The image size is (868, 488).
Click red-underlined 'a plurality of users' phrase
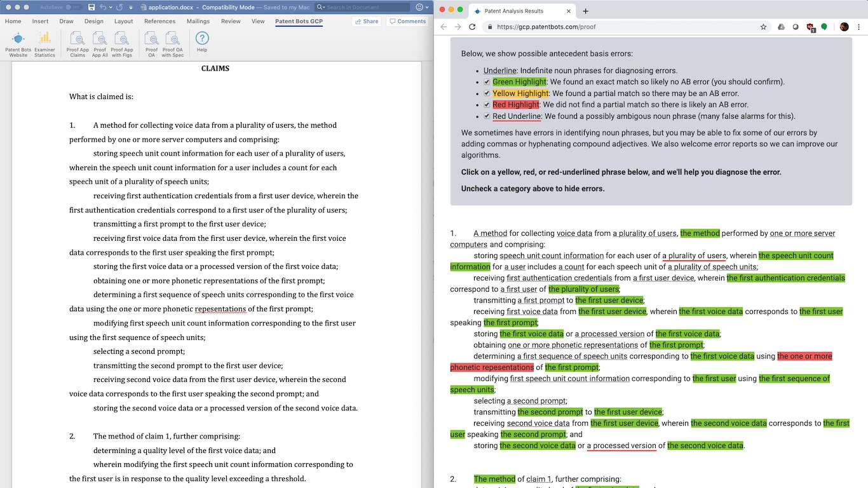tap(694, 255)
